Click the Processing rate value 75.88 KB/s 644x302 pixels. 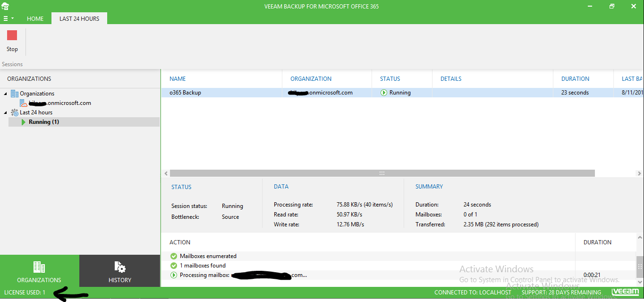coord(364,205)
